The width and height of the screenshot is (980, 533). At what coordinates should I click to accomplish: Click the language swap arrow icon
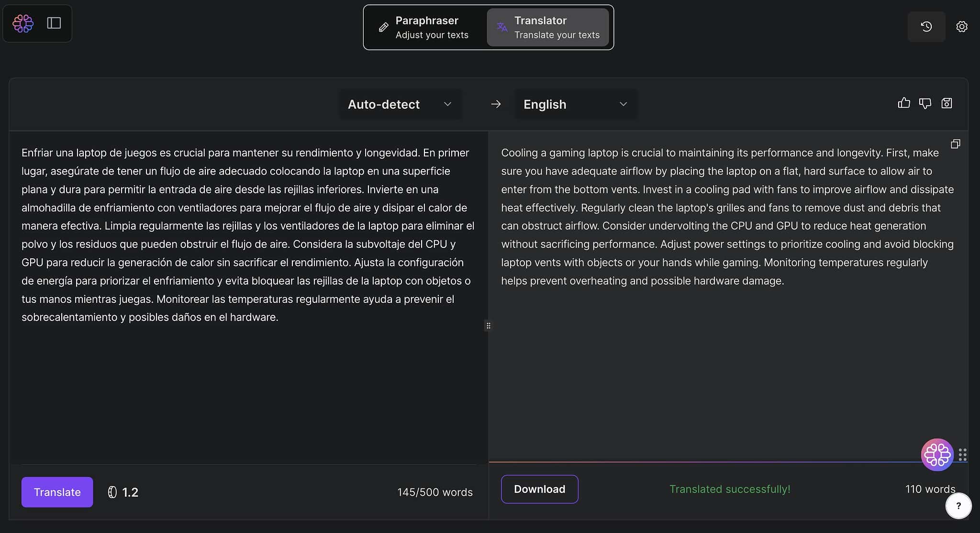(x=496, y=104)
